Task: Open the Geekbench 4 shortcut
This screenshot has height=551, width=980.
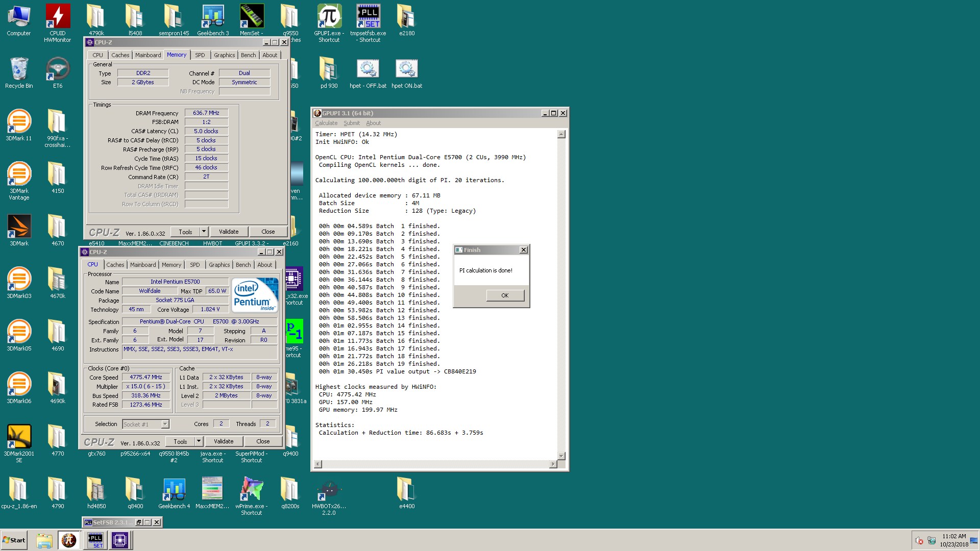Action: coord(174,493)
